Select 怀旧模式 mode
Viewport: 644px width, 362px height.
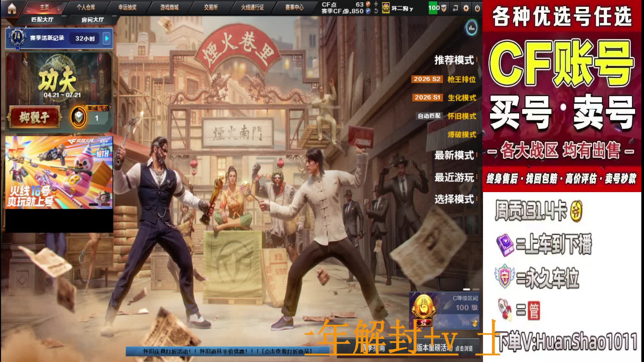tap(462, 116)
